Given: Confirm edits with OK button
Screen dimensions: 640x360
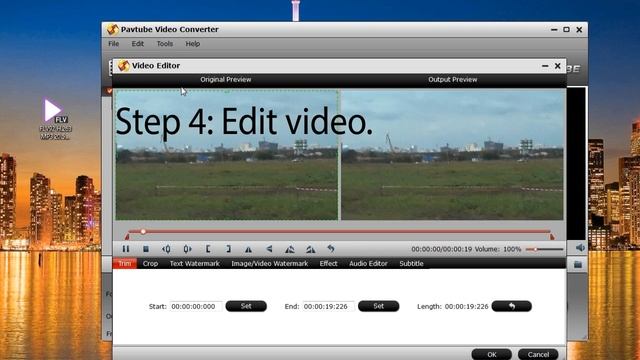Looking at the screenshot, I should [492, 354].
